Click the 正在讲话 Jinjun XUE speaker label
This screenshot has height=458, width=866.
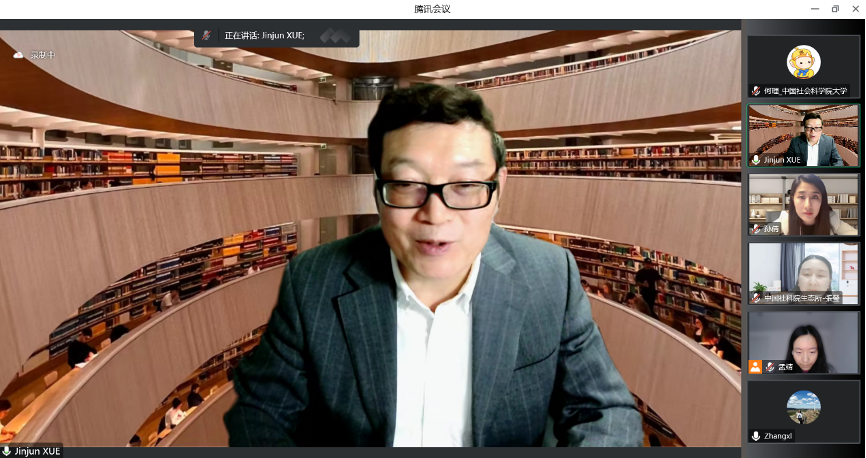(264, 35)
